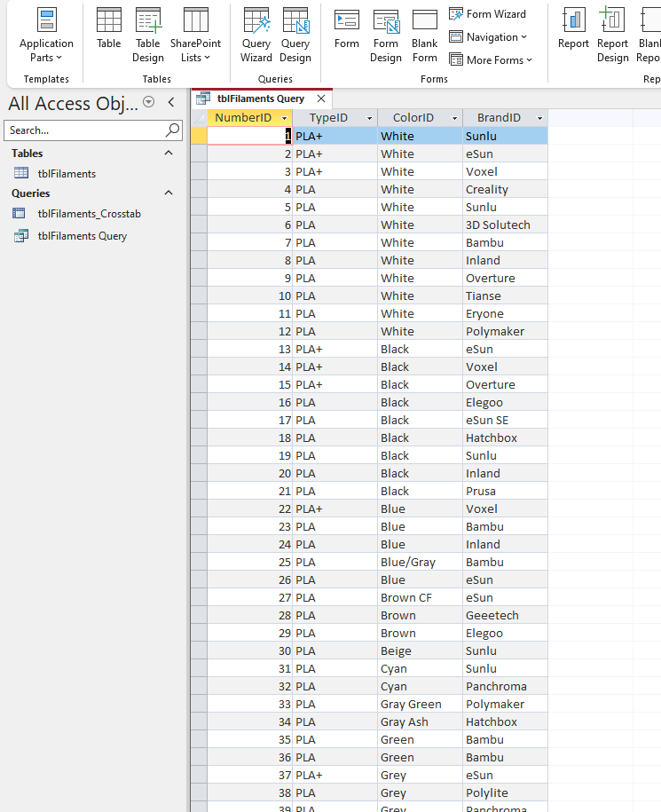Switch to the tblFilaments Query tab
Image resolution: width=661 pixels, height=812 pixels.
(x=261, y=99)
